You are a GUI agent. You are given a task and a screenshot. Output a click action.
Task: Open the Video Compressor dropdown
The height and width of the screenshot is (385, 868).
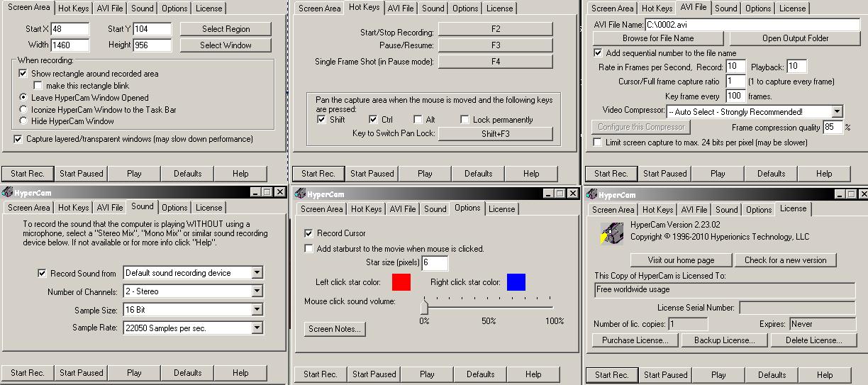837,112
